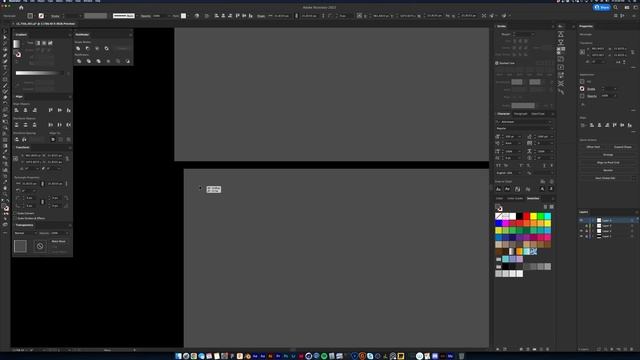
Task: Click the Arrange quick action button
Action: pos(608,155)
